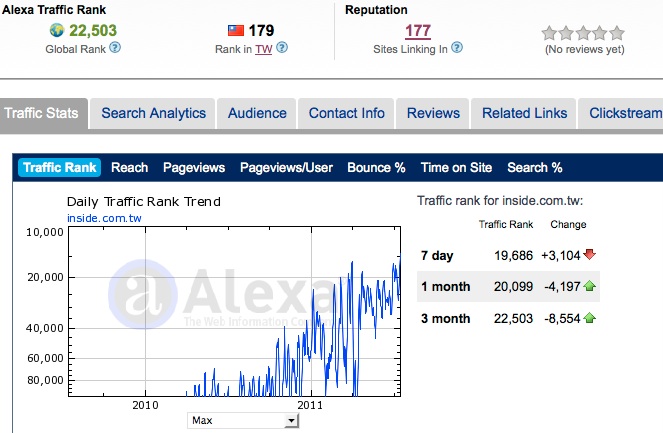Select the Bounce % chart option
663x433 pixels.
pos(376,167)
